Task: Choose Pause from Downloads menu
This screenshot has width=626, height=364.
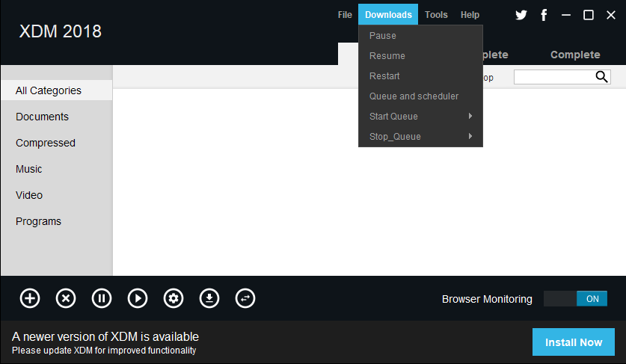Action: coord(420,36)
